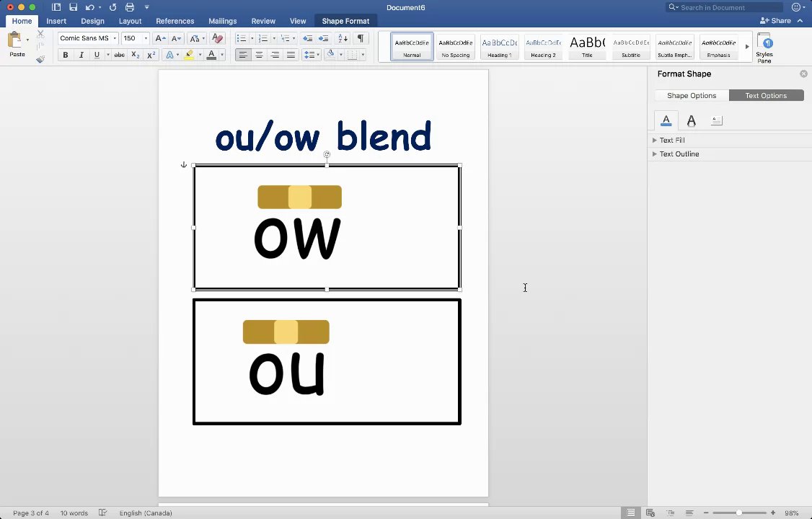Align text right
812x519 pixels.
(x=275, y=55)
